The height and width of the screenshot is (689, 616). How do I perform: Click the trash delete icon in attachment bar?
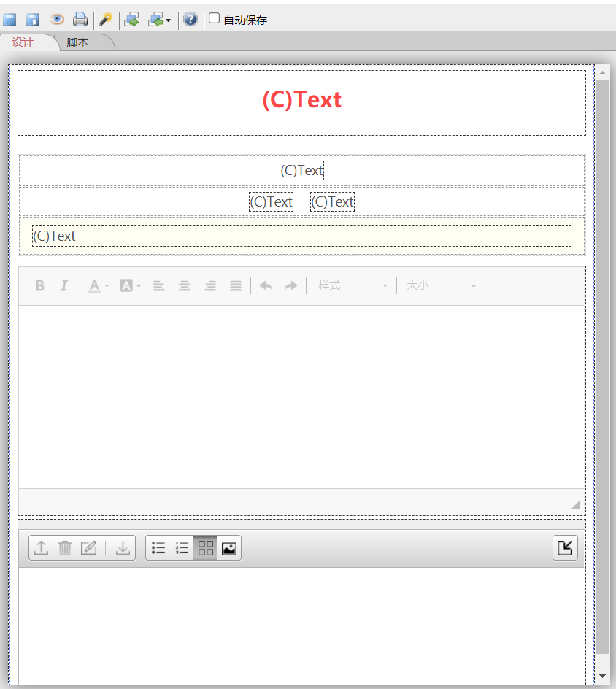click(65, 548)
